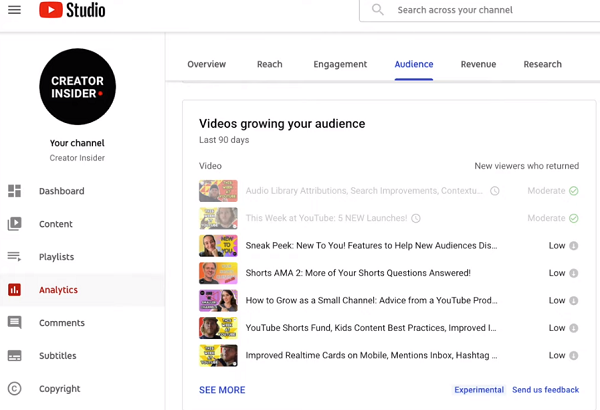Click Send us feedback link
Viewport: 600px width, 410px height.
coord(545,390)
